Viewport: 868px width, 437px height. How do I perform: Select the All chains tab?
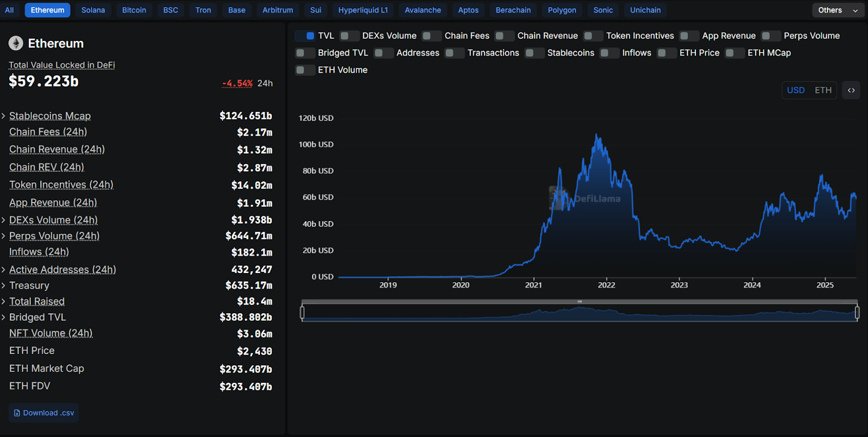point(9,10)
